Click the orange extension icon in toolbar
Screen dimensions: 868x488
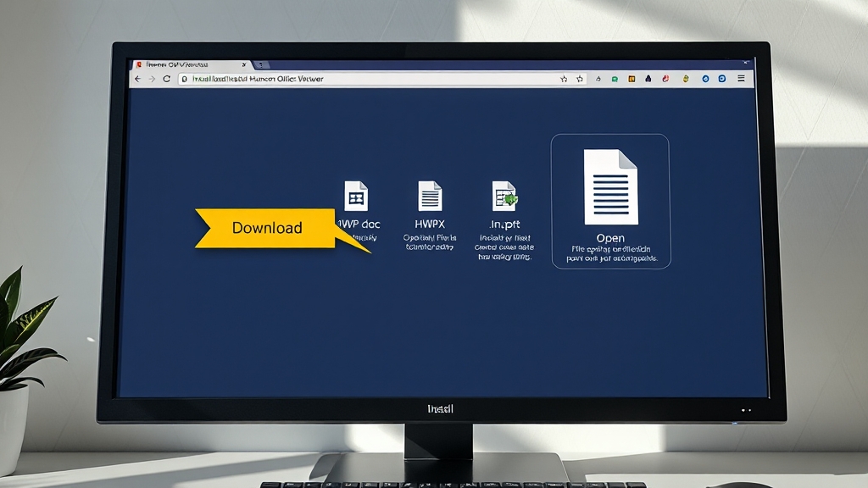coord(632,79)
